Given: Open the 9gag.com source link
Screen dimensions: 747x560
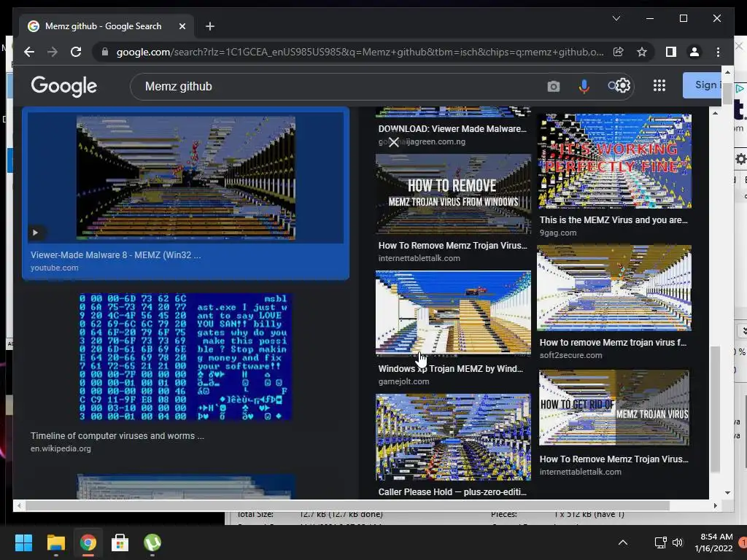Looking at the screenshot, I should 558,233.
